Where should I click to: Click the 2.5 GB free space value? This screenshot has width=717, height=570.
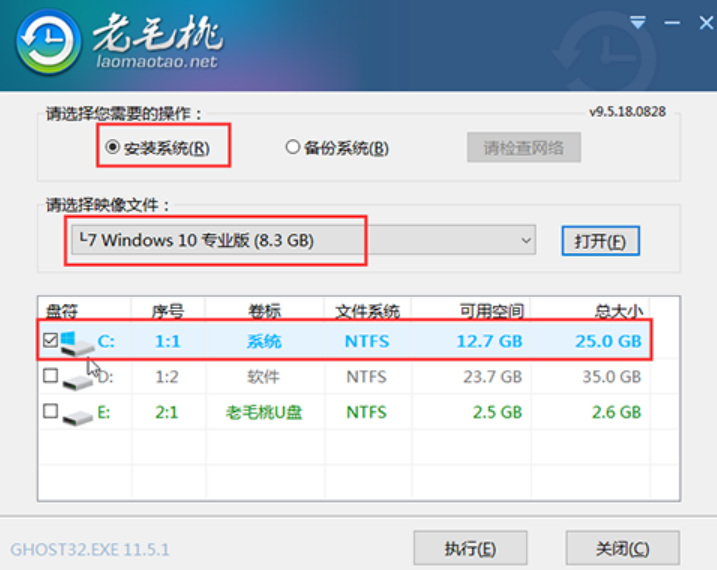[x=497, y=412]
